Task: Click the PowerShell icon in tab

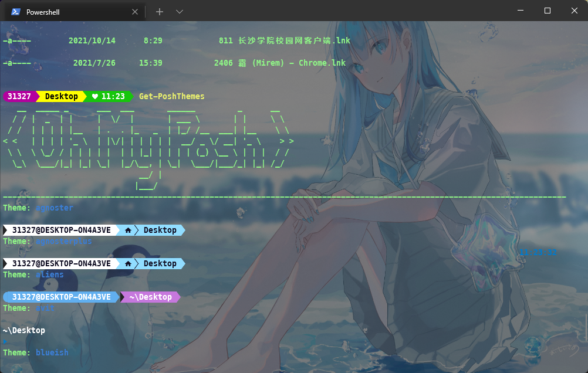Action: point(15,12)
